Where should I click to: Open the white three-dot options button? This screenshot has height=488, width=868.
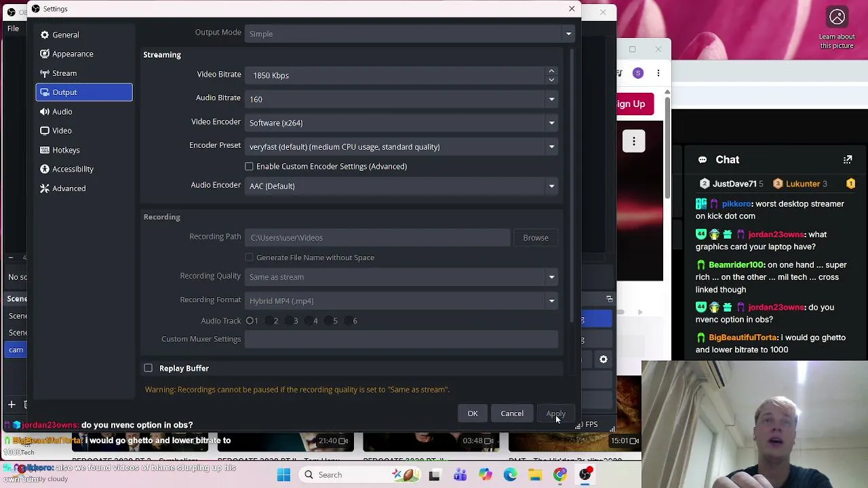pos(634,141)
